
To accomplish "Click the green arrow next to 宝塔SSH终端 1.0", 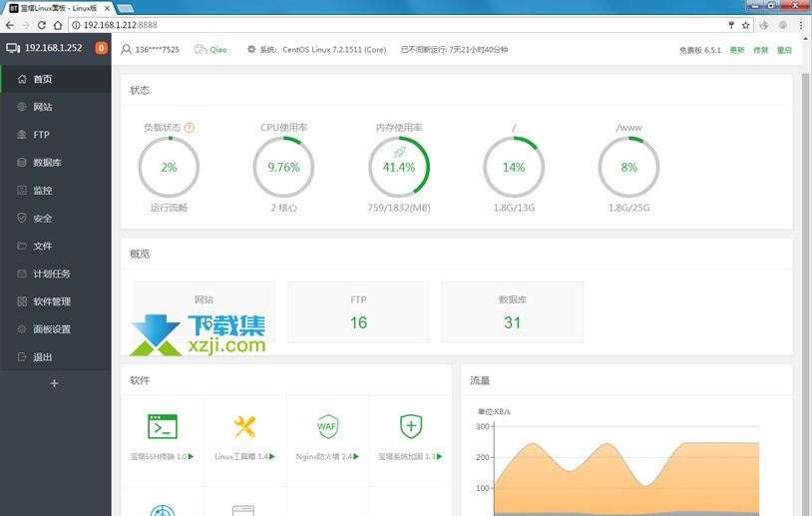I will (x=192, y=456).
